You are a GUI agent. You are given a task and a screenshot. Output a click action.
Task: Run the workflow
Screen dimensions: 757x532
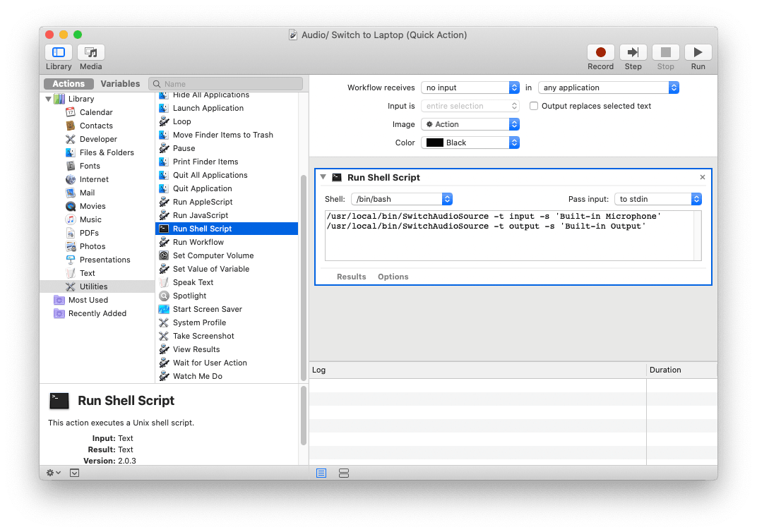(698, 52)
